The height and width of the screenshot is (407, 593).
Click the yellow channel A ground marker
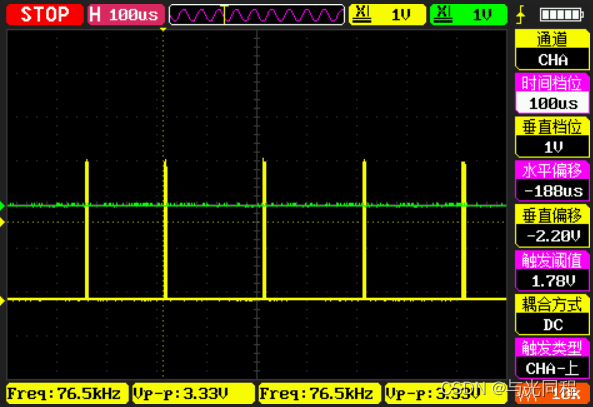3,301
